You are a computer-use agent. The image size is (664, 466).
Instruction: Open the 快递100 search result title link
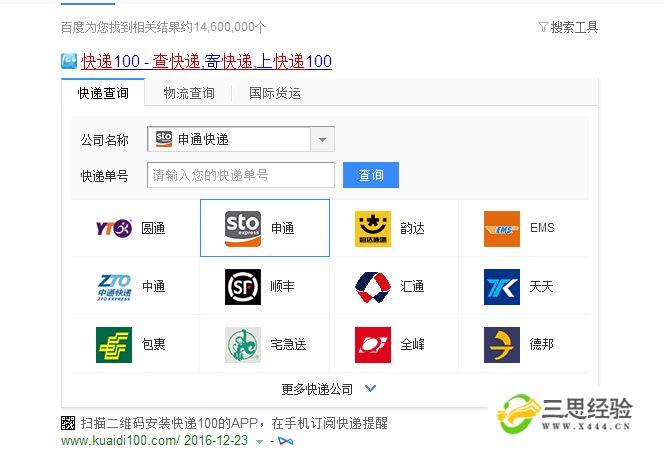[x=206, y=62]
